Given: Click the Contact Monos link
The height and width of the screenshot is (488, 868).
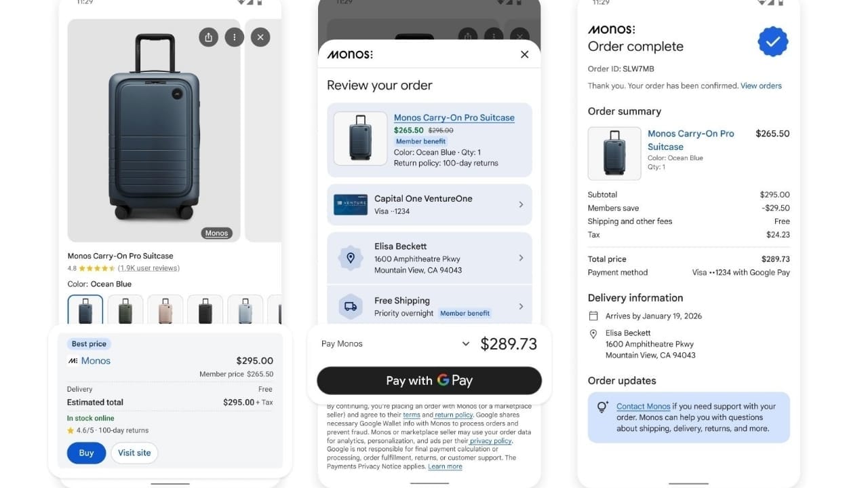Looking at the screenshot, I should [x=643, y=407].
